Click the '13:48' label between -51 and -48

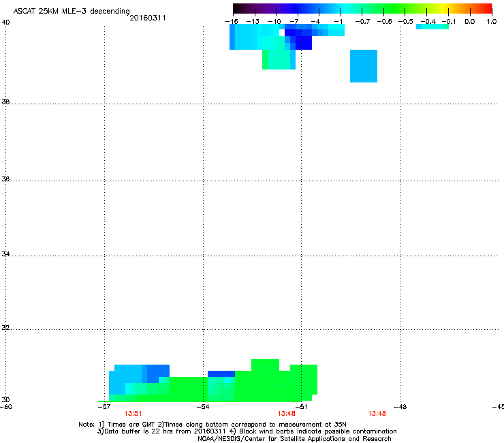[377, 414]
